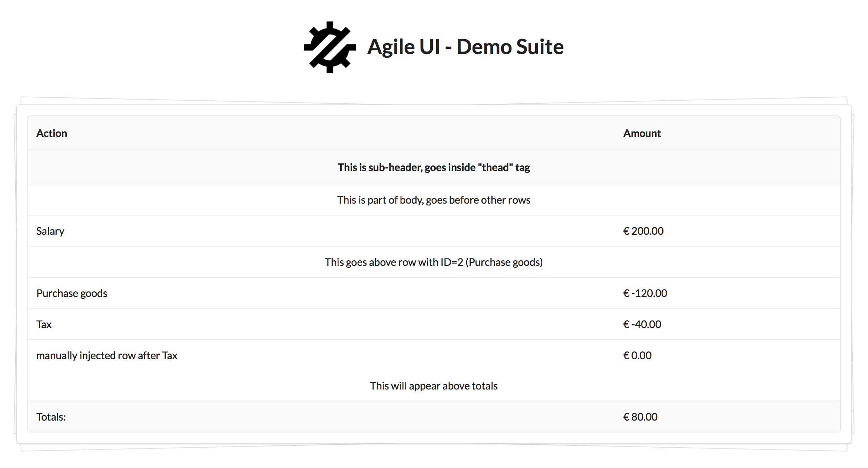The image size is (868, 468).
Task: Click the 'goes above row with ID=2' row
Action: (434, 262)
